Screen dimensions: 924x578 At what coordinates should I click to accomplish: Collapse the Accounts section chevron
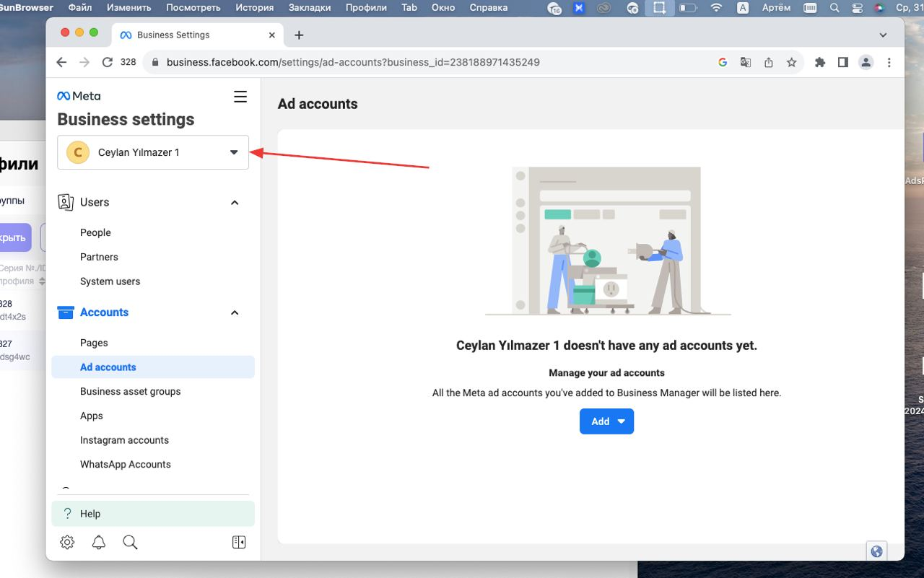click(235, 312)
